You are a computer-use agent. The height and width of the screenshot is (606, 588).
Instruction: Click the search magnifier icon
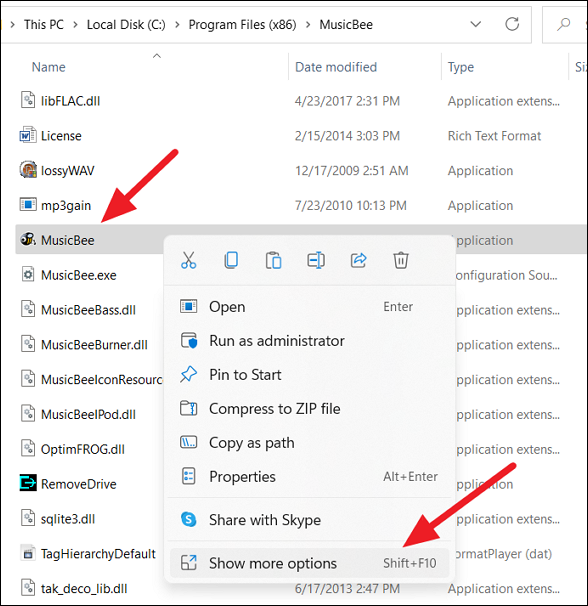[x=563, y=24]
